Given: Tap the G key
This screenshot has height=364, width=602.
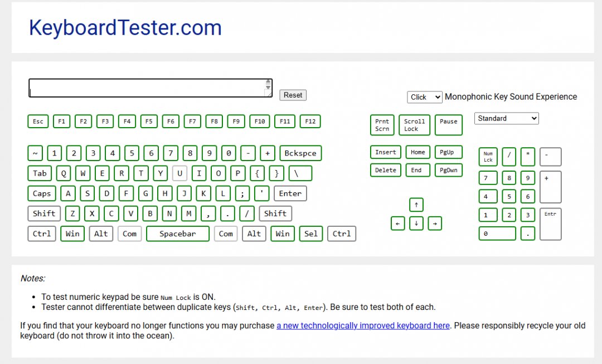Looking at the screenshot, I should [145, 193].
